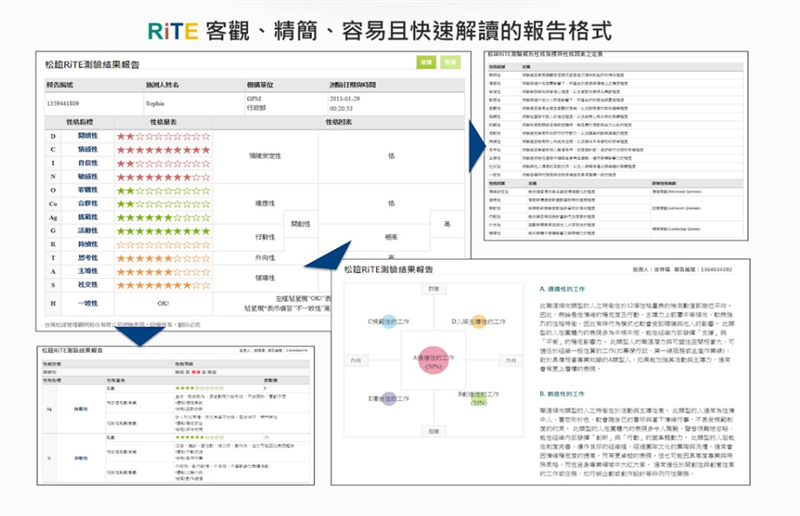Open the blue trait link in row Co

pos(88,204)
